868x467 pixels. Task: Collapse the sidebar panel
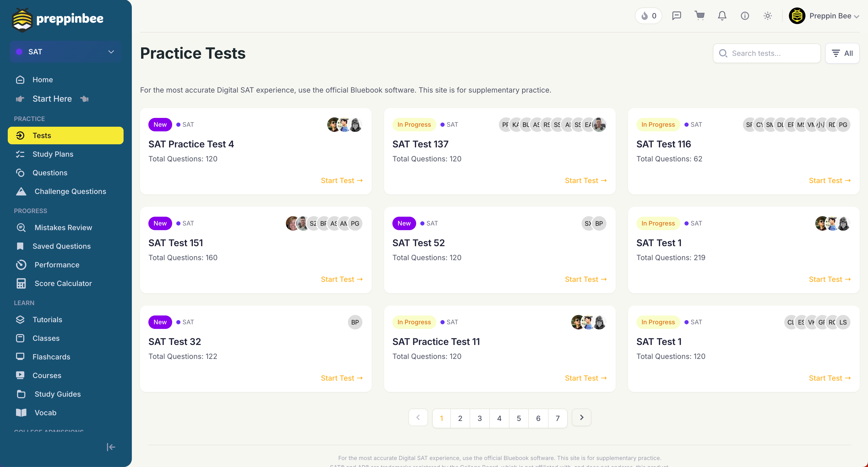click(111, 447)
